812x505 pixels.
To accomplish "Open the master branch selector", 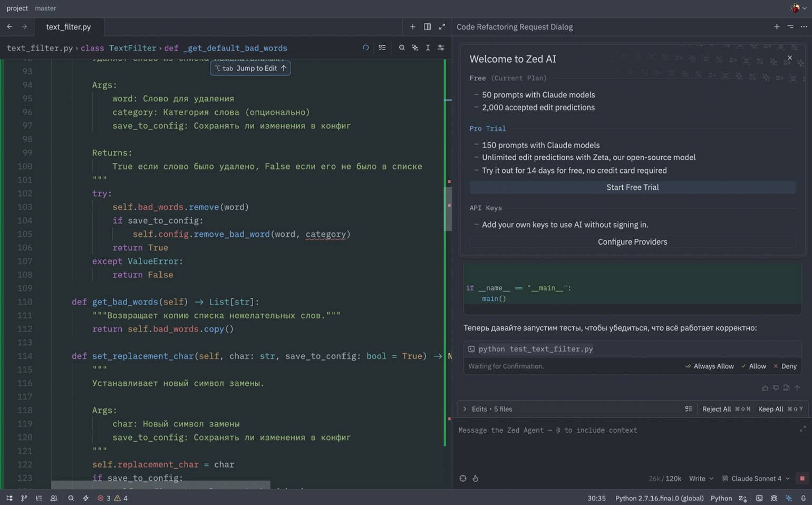I will click(x=45, y=8).
